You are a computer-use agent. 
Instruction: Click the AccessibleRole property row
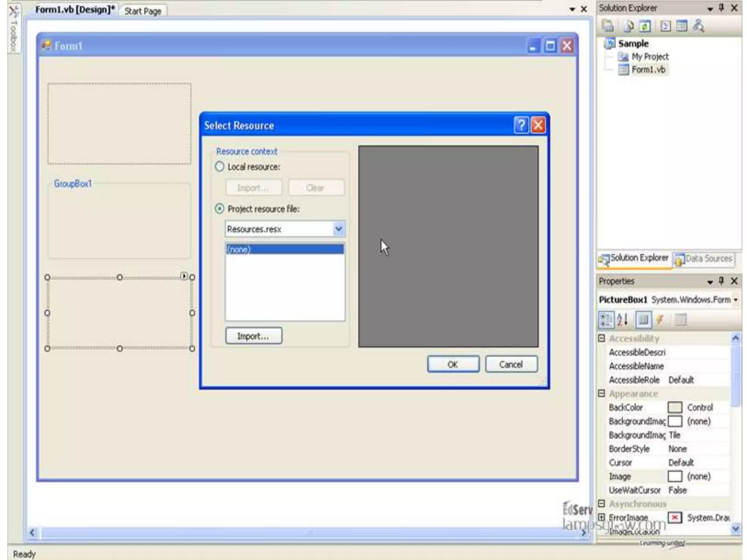[x=668, y=380]
